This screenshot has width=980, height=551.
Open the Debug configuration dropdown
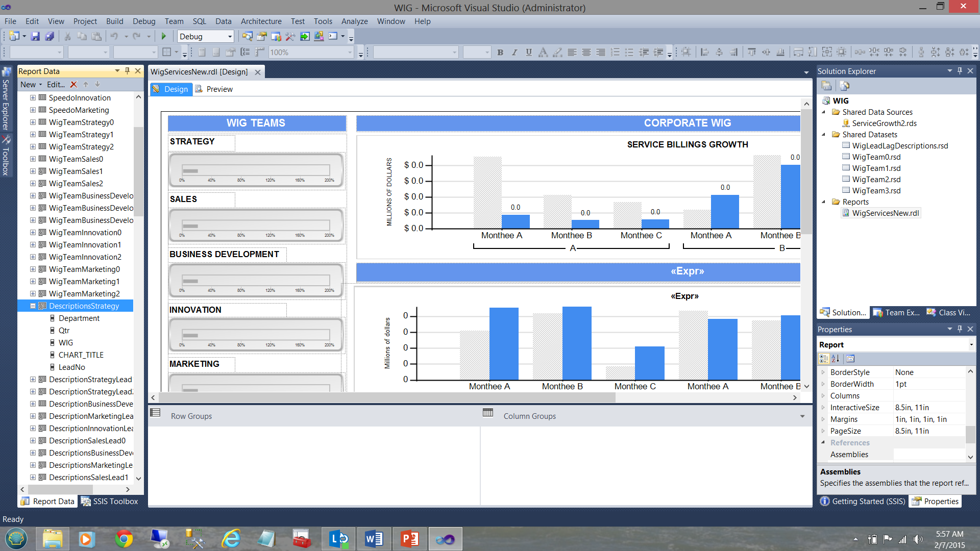coord(230,36)
